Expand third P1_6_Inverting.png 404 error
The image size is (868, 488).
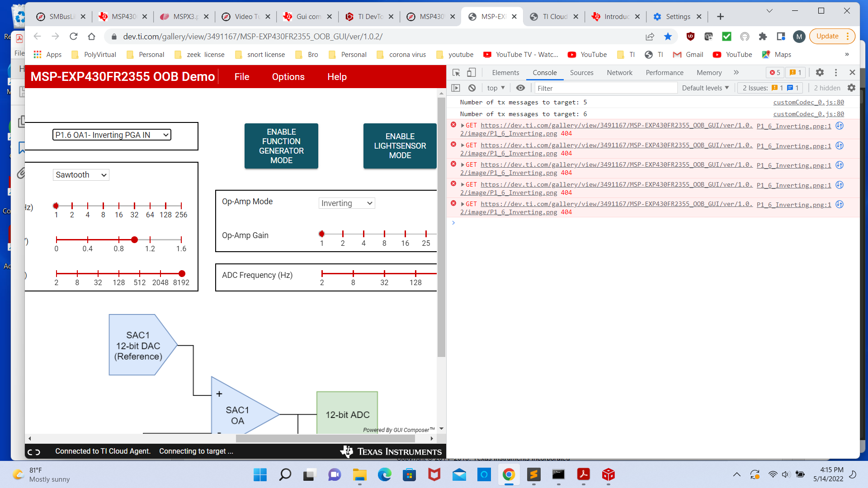pyautogui.click(x=462, y=165)
